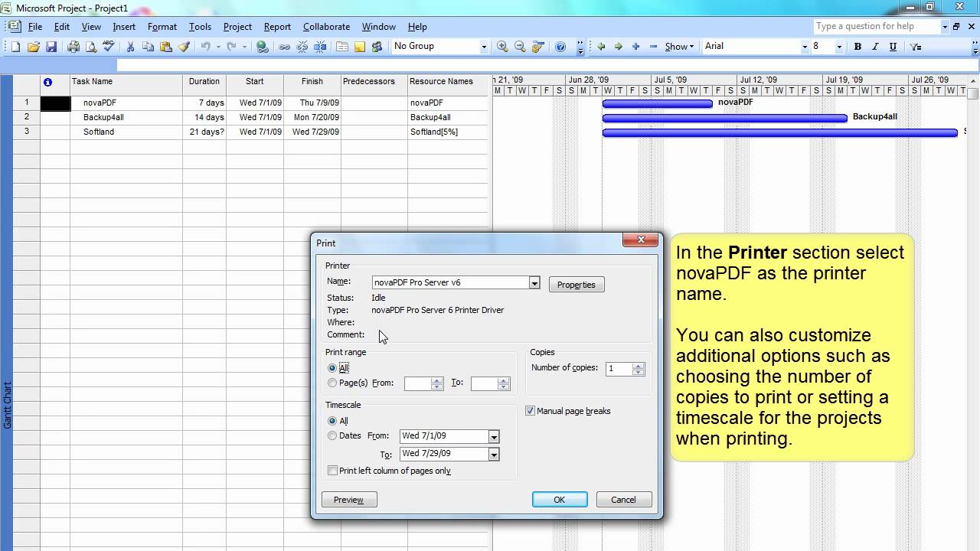Screen dimensions: 980x551
Task: Click OK in the Print dialog
Action: click(560, 500)
